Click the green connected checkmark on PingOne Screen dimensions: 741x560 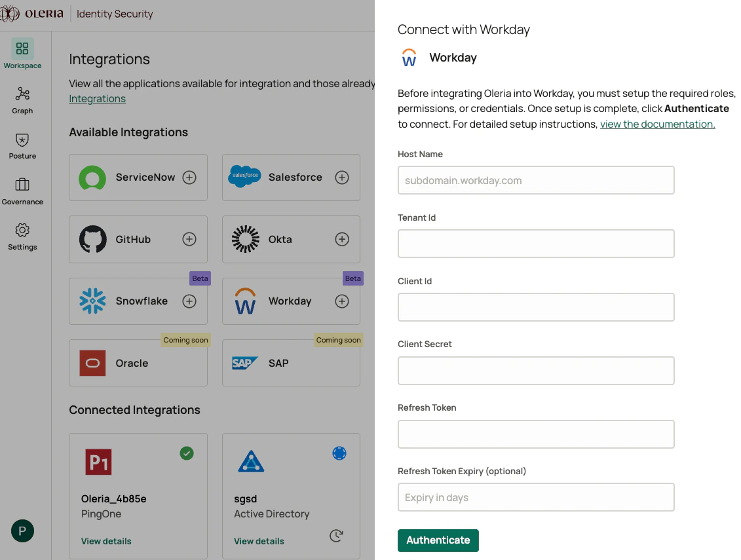(x=187, y=453)
